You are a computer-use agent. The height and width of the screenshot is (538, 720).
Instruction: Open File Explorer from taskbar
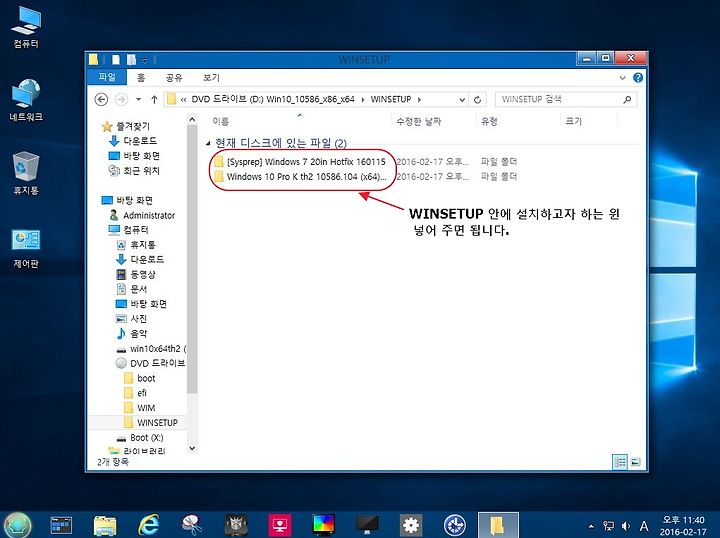point(105,525)
